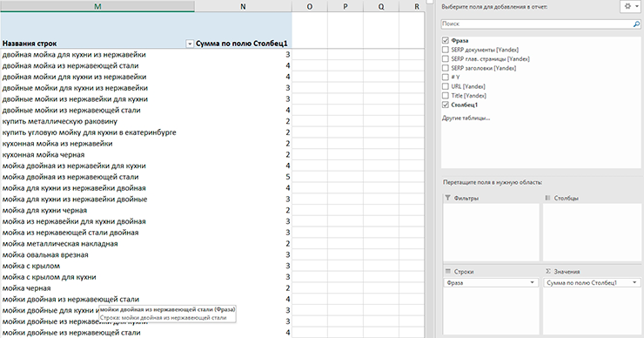644x338 pixels.
Task: Select row мойка с крылом
Action: point(31,266)
